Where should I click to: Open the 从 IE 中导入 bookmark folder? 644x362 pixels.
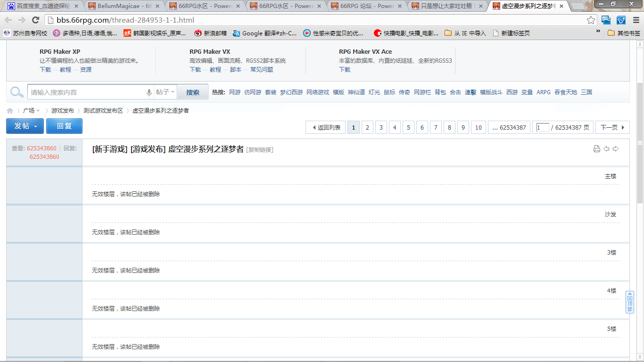(x=465, y=33)
